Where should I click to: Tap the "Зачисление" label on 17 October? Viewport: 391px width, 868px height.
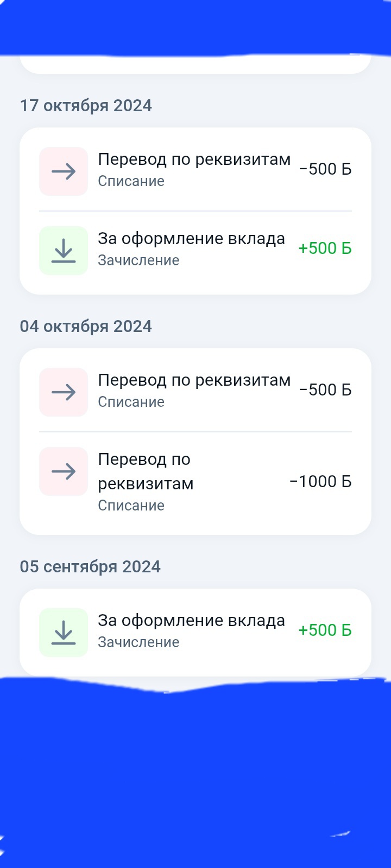click(138, 260)
